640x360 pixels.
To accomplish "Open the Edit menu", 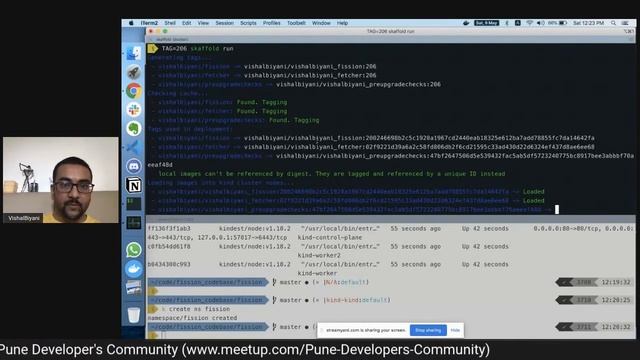I will point(187,23).
